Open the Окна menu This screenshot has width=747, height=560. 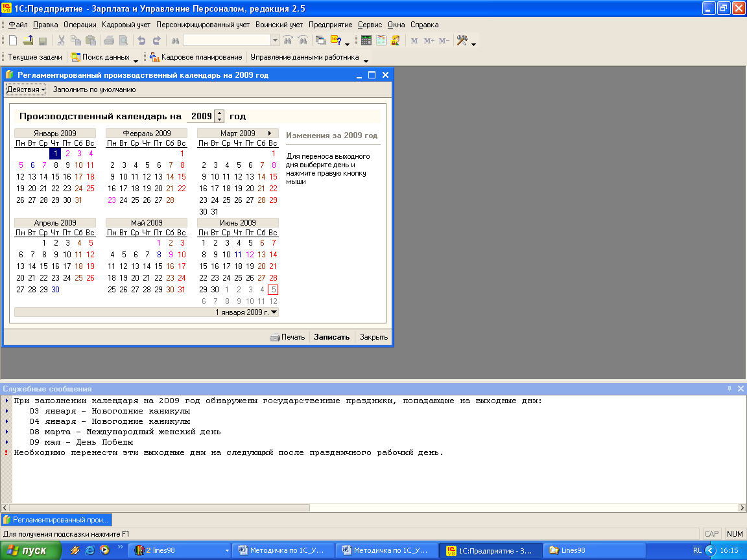click(396, 25)
